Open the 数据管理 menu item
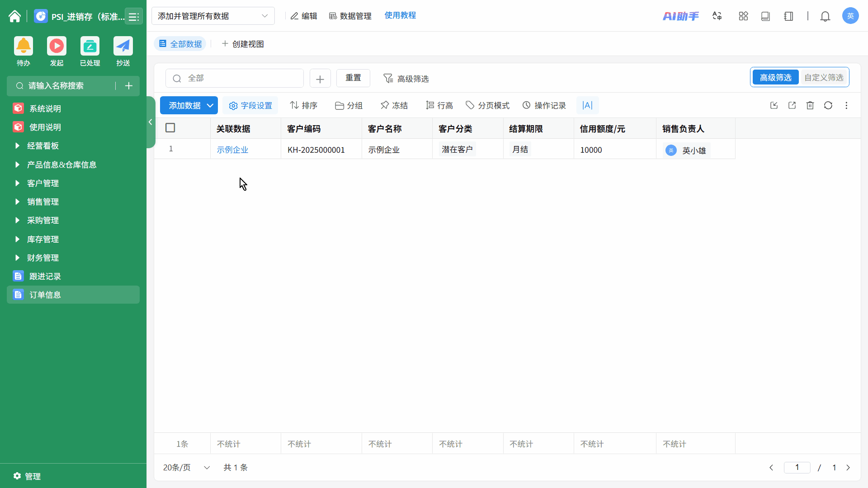Screen dimensions: 868x488 [x=350, y=16]
